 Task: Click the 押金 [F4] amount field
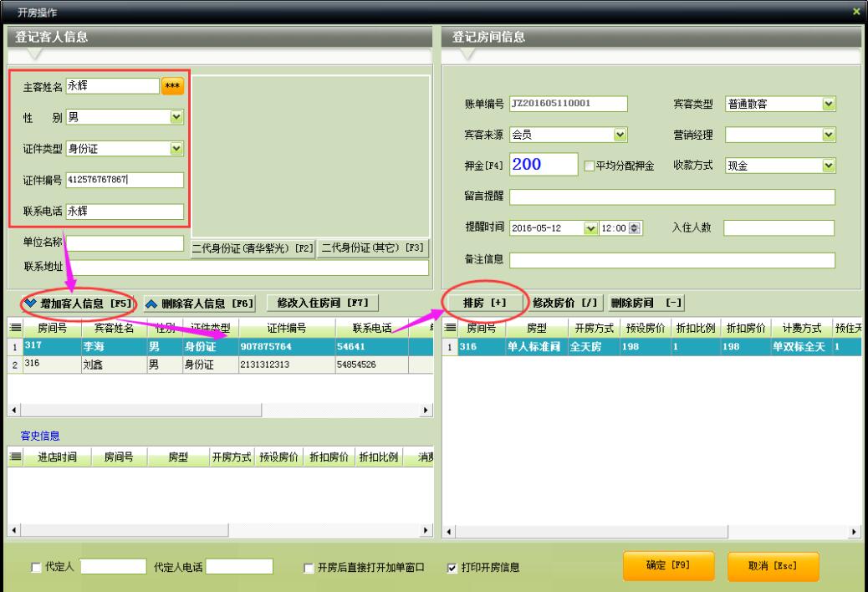[544, 165]
